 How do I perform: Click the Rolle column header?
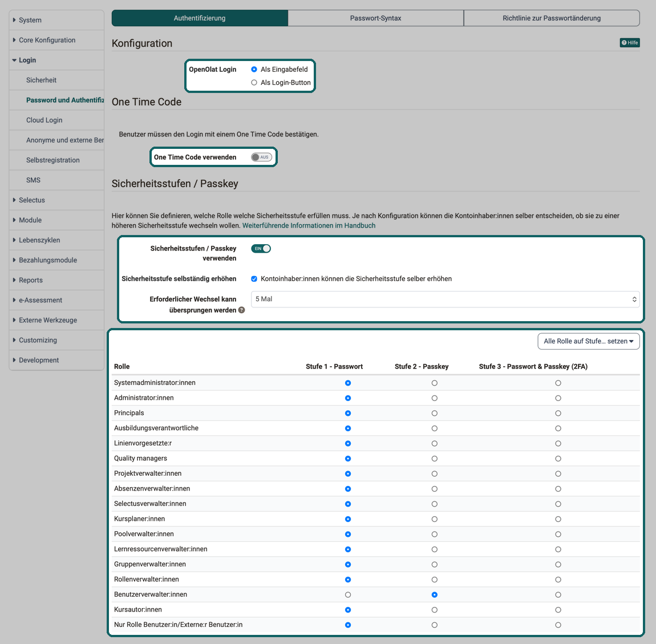(x=122, y=367)
